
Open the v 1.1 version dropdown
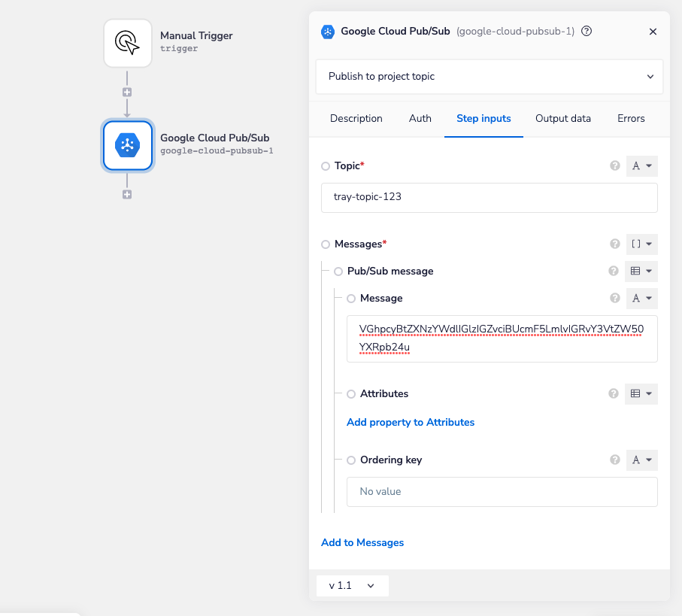(x=352, y=585)
